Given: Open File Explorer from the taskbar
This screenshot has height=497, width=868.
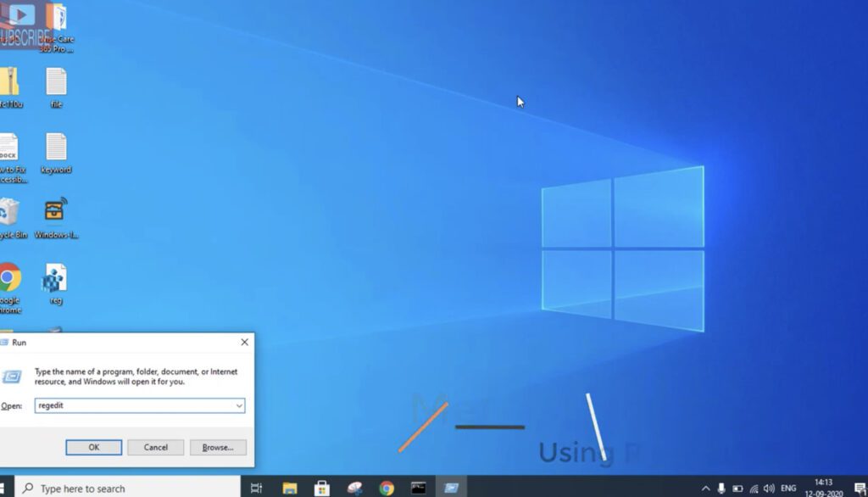Looking at the screenshot, I should (289, 488).
